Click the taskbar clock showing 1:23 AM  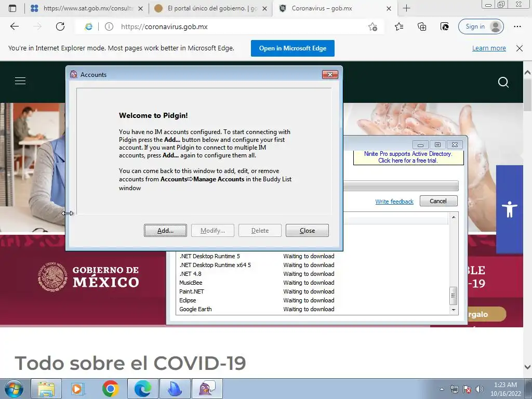tap(505, 389)
